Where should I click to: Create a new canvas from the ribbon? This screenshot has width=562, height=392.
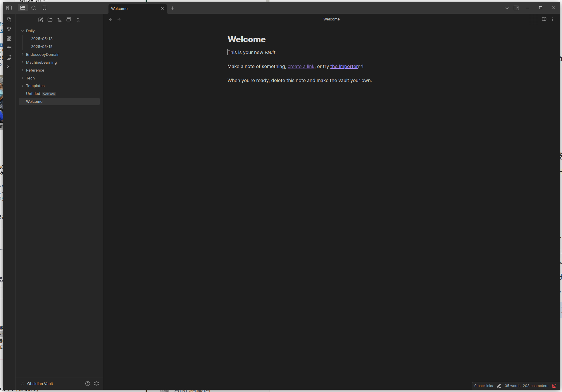pos(9,39)
